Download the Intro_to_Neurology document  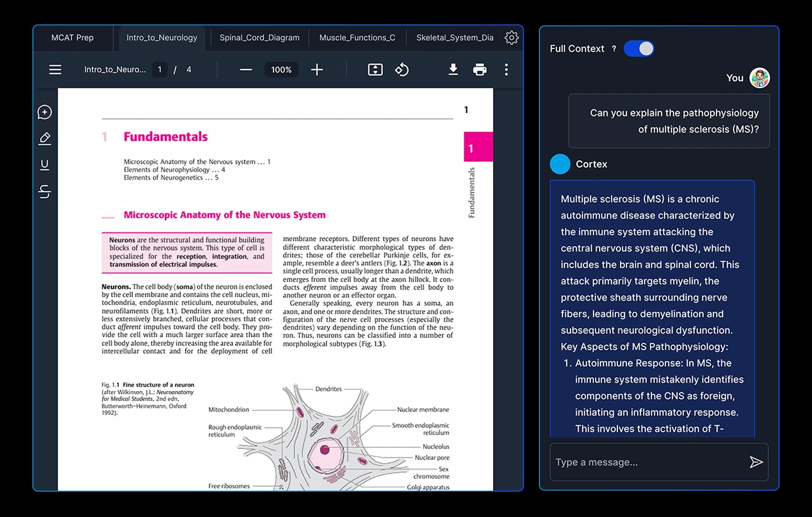click(453, 70)
